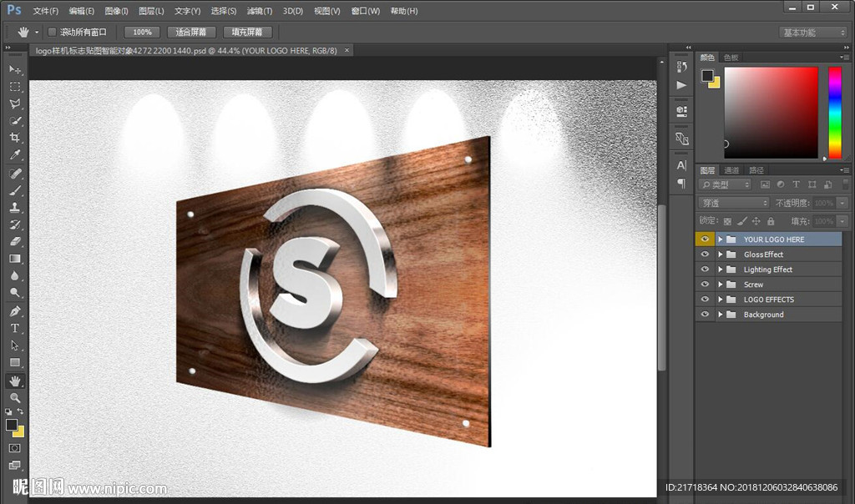
Task: Lock layer position with the move icon
Action: pos(756,221)
